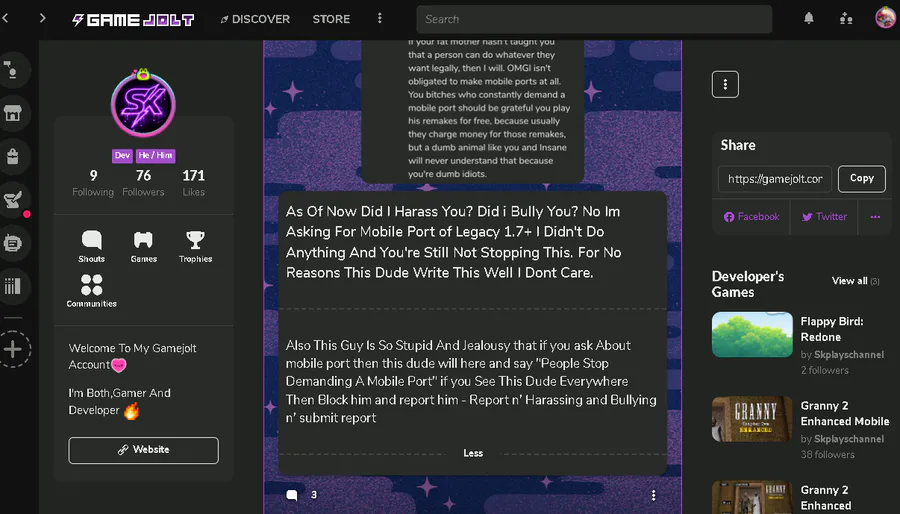This screenshot has height=514, width=900.
Task: Share the post on Facebook
Action: click(x=751, y=217)
